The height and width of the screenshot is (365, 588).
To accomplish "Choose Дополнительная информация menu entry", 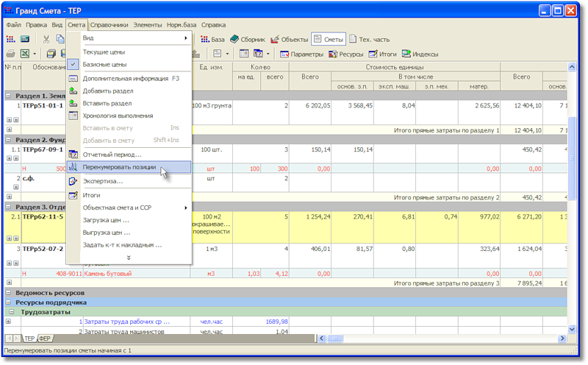I will [129, 79].
